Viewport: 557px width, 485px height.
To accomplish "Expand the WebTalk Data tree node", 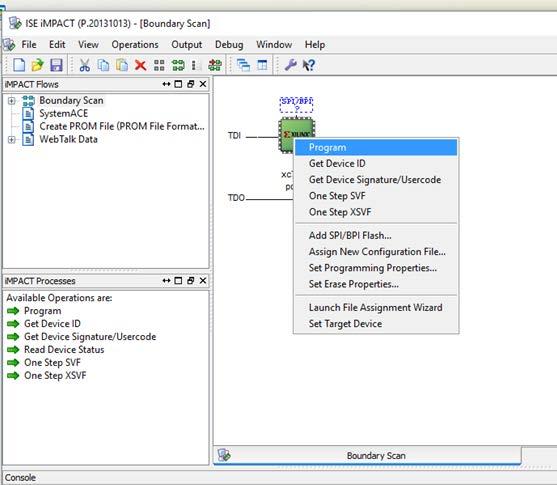I will (11, 140).
